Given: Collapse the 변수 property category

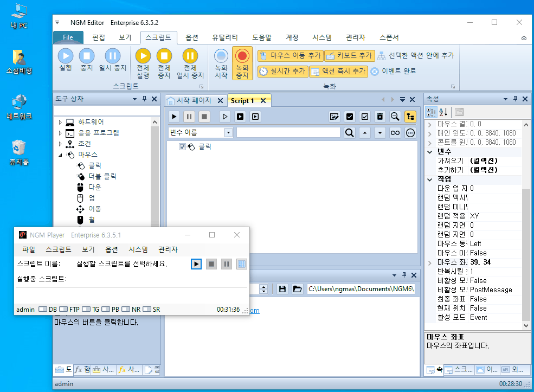Looking at the screenshot, I should point(430,152).
